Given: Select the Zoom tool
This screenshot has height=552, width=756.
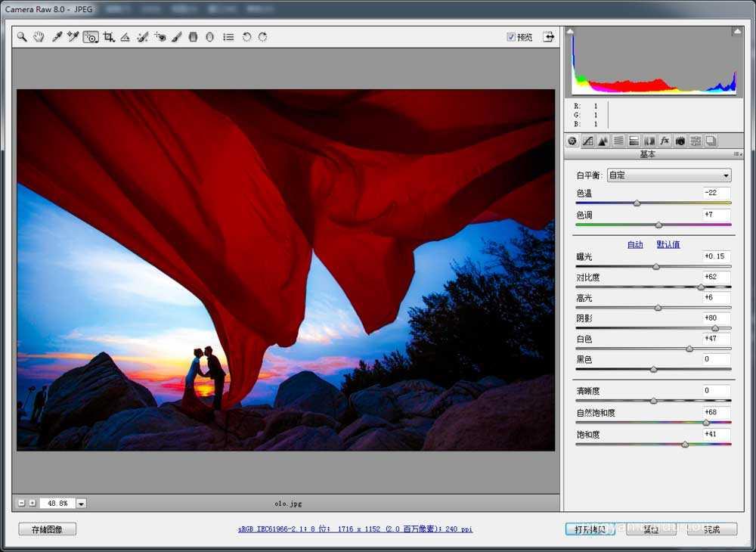Looking at the screenshot, I should tap(21, 36).
